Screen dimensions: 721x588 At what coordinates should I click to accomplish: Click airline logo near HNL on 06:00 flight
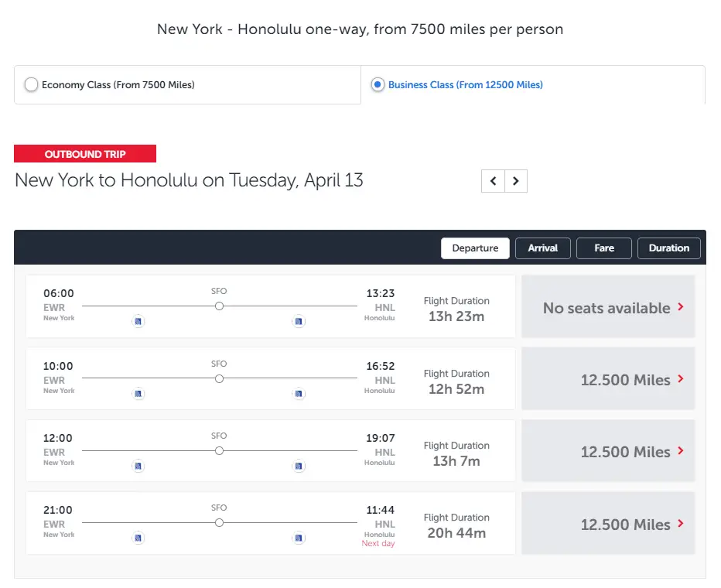tap(299, 321)
